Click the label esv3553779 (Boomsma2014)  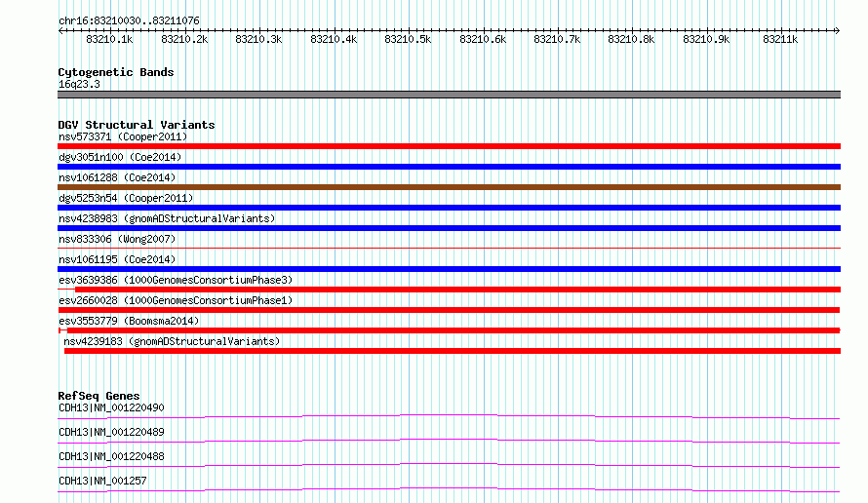(129, 321)
